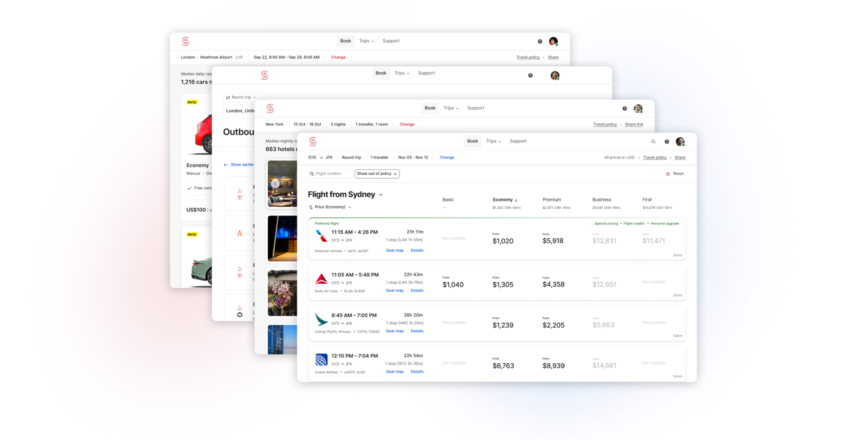Select Book tab in car rental window

[x=346, y=41]
